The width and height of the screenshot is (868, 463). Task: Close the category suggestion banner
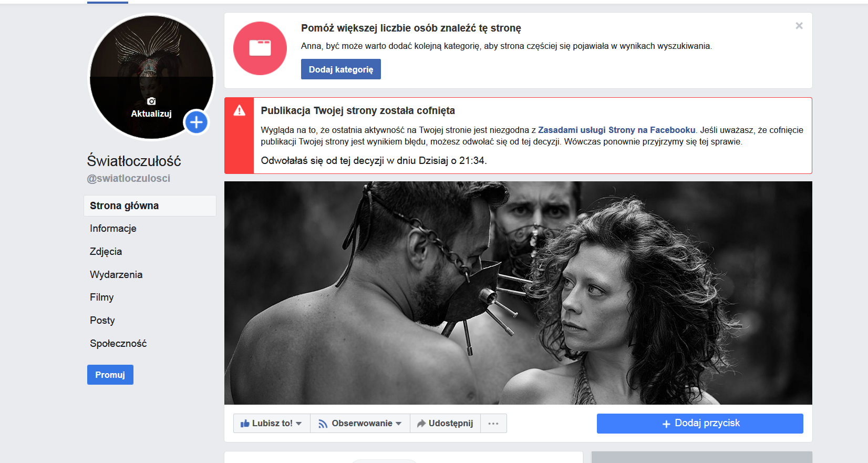click(x=799, y=26)
